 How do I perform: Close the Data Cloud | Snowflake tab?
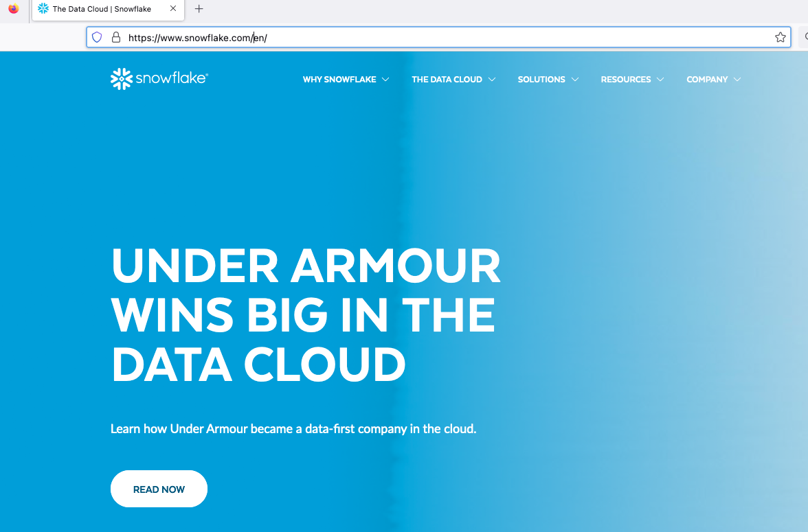173,8
